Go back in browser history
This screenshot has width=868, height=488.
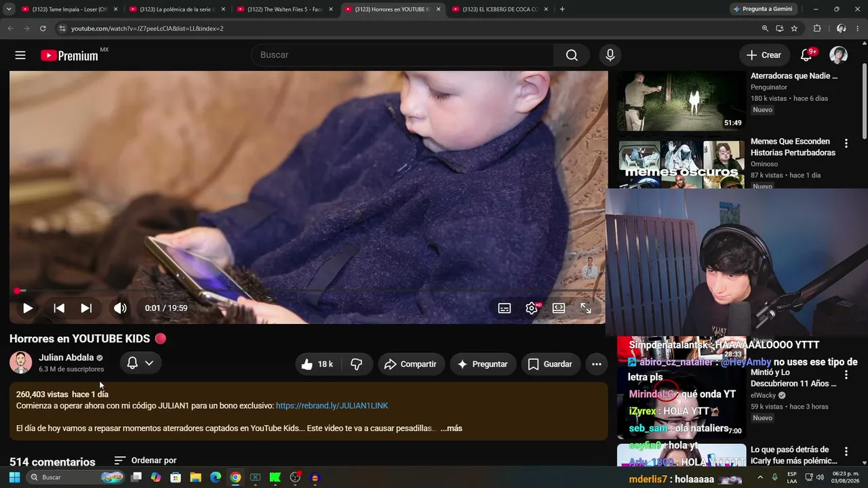pyautogui.click(x=10, y=28)
